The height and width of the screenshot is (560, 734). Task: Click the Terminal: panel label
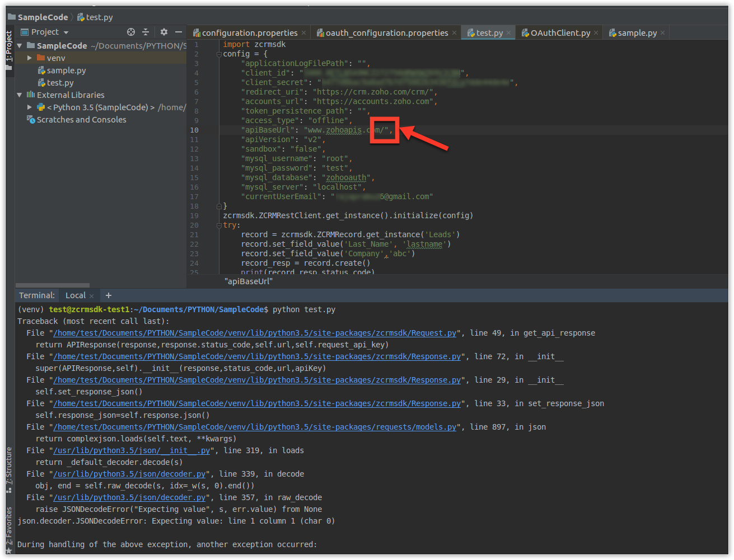(x=37, y=295)
